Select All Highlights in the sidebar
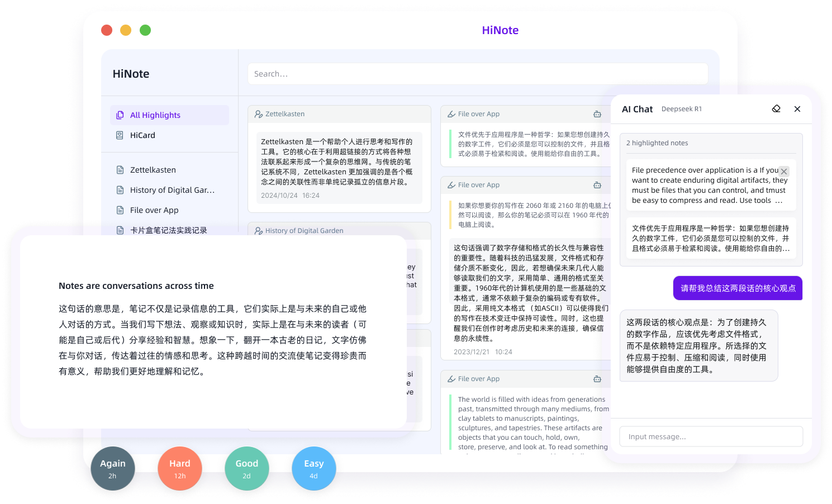Viewport: 832px width, 504px height. click(154, 115)
